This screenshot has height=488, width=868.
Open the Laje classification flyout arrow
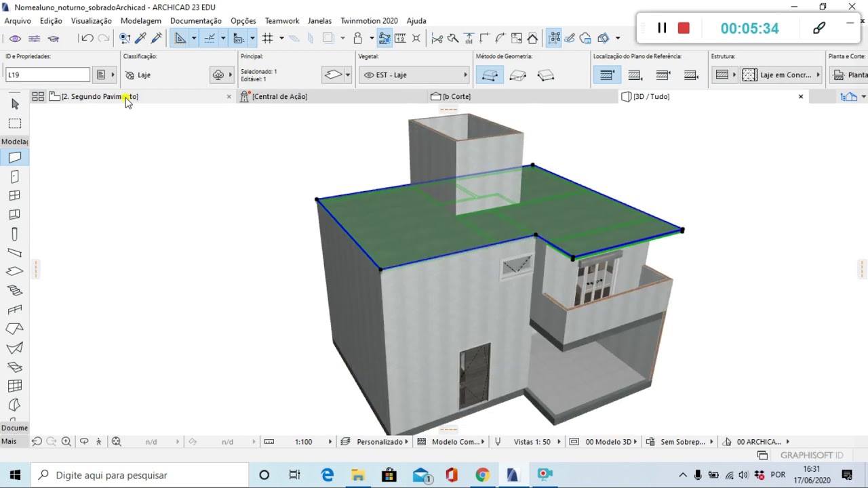[230, 75]
